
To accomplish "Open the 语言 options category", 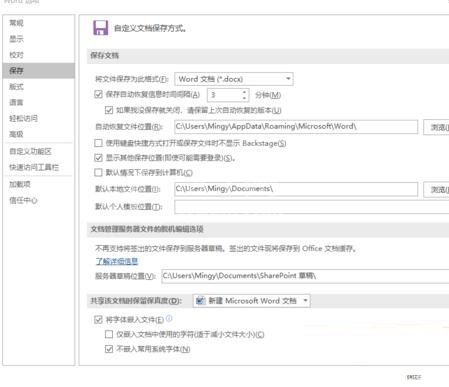I will [x=16, y=102].
